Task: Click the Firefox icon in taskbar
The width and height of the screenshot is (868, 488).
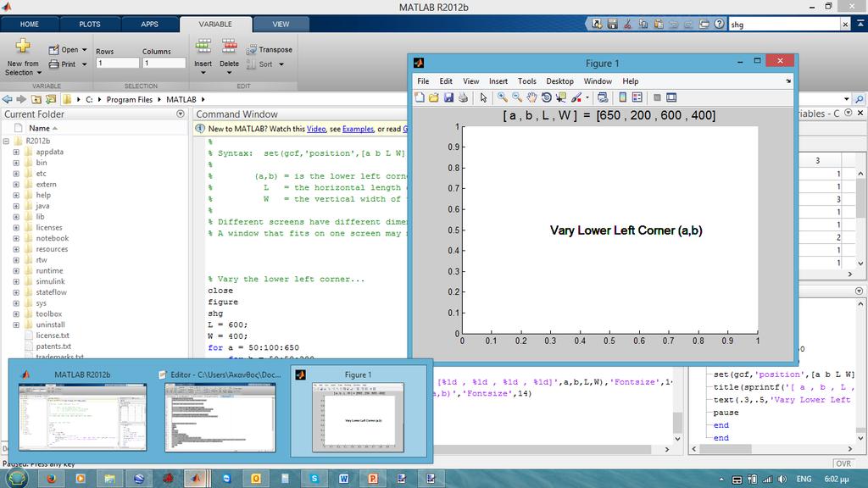Action: coord(51,479)
